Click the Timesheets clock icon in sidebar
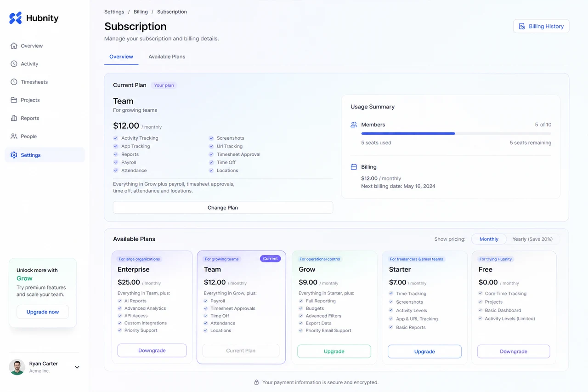 pyautogui.click(x=14, y=82)
